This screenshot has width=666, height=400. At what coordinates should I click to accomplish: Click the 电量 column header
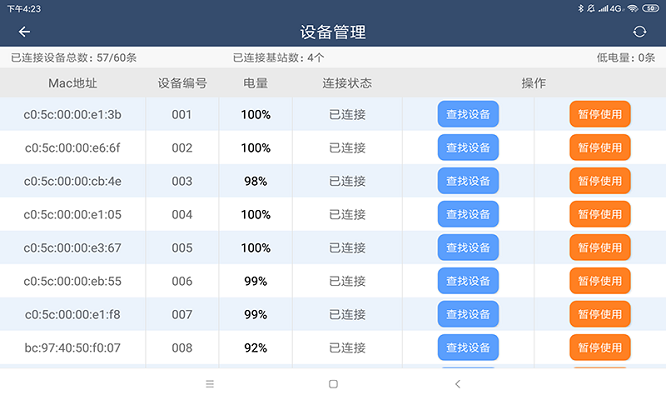(x=256, y=83)
